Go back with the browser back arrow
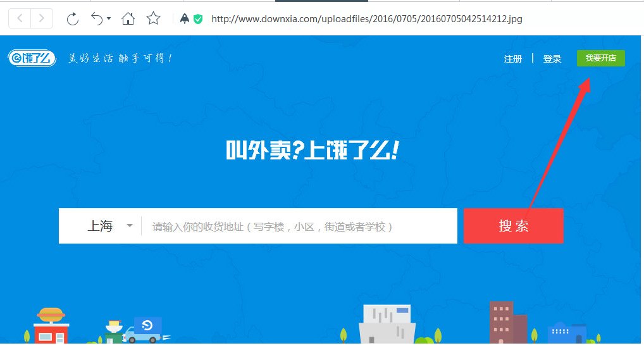Screen dimensions: 644x348 pyautogui.click(x=20, y=18)
